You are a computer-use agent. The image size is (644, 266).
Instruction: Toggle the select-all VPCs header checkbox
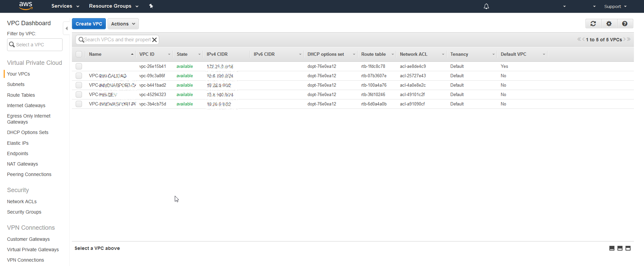pos(79,54)
